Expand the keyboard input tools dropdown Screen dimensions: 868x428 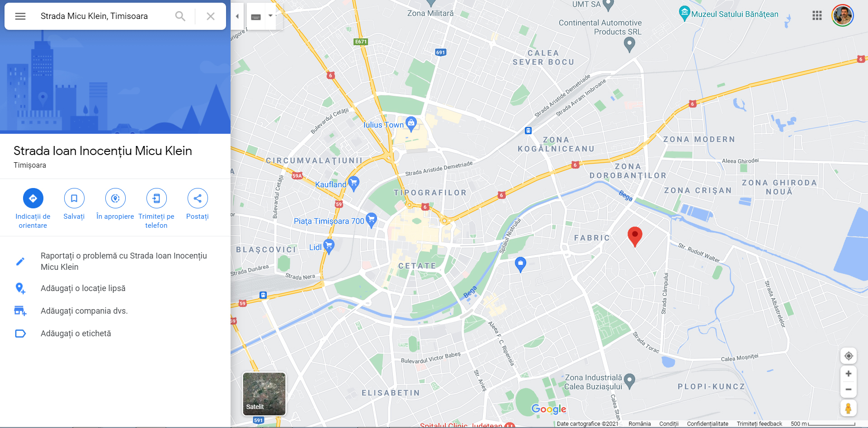(x=270, y=16)
